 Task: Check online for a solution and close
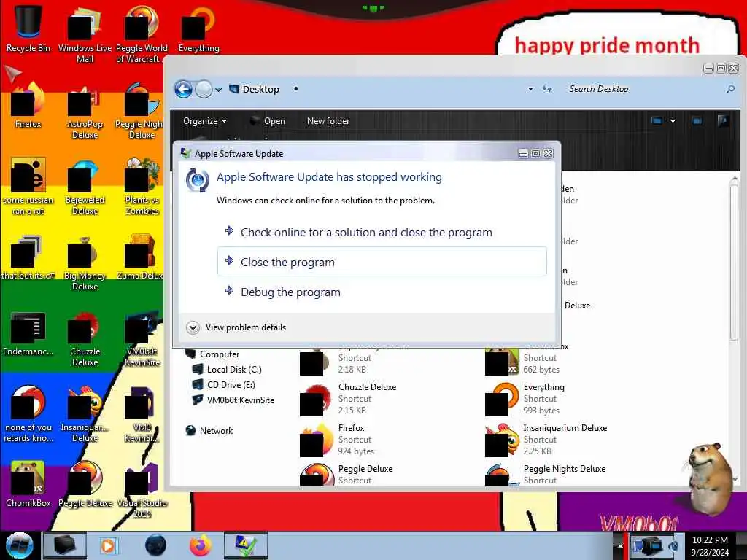tap(382, 232)
